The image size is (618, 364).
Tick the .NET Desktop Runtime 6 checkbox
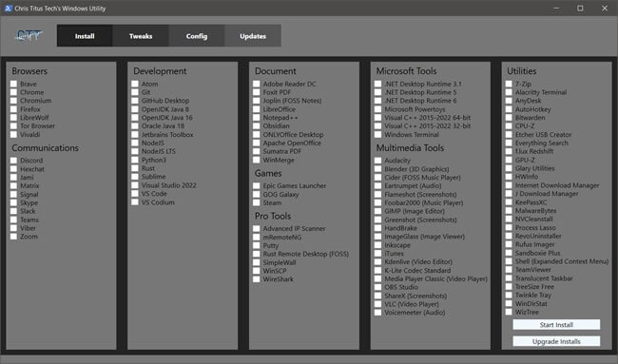tap(378, 101)
